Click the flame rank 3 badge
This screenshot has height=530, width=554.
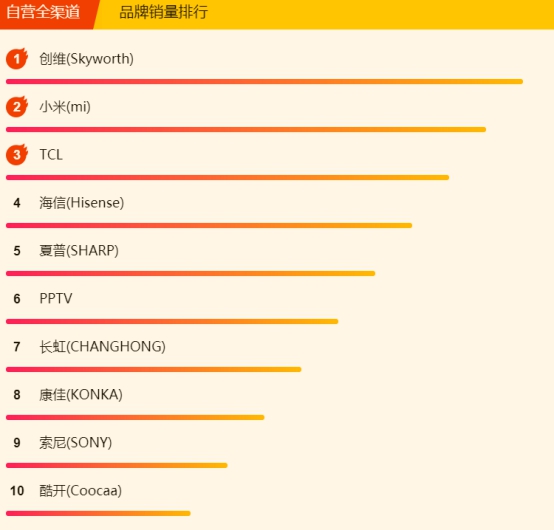[x=17, y=154]
